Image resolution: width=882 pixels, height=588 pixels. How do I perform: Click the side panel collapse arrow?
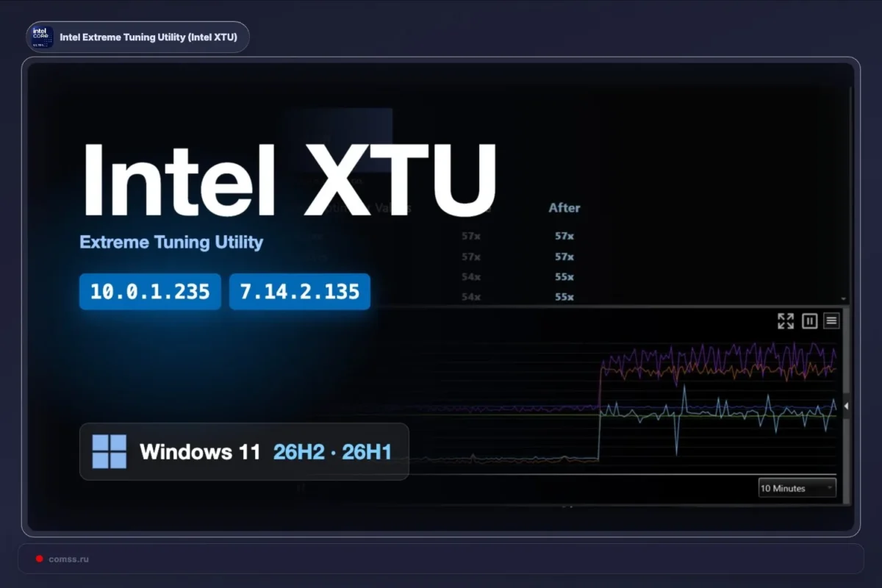(846, 406)
